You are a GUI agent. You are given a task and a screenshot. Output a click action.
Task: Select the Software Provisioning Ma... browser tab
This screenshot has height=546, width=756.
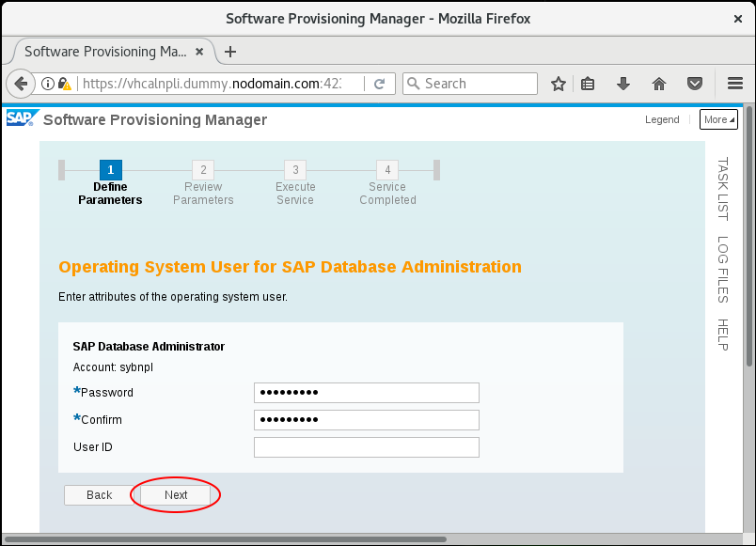[x=114, y=52]
